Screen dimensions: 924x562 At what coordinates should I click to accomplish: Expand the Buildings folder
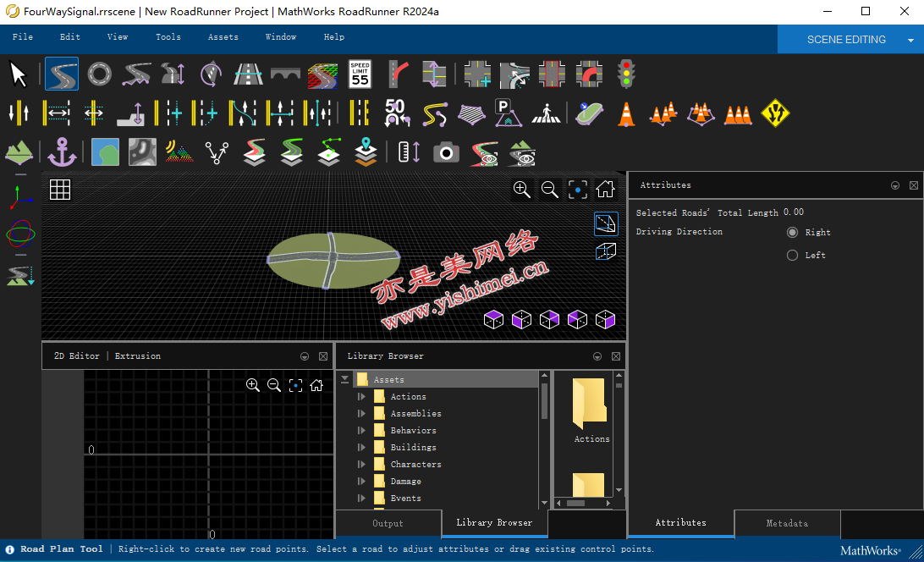point(362,448)
